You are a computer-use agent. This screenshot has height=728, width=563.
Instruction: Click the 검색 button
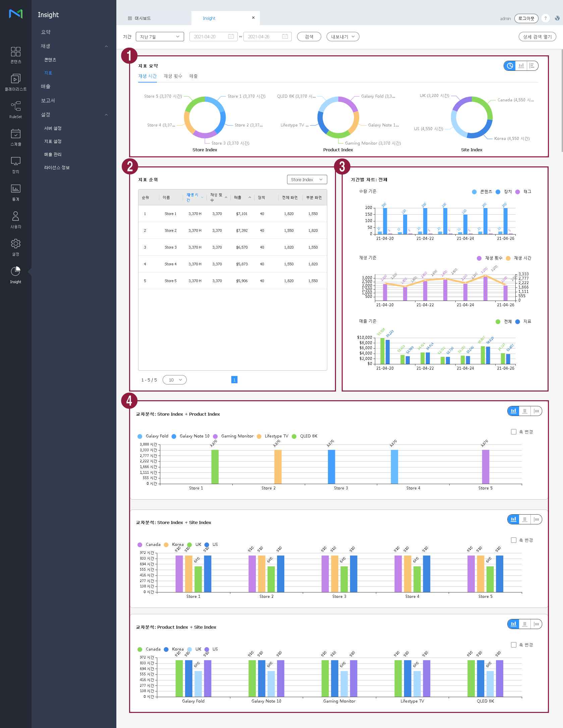pyautogui.click(x=309, y=37)
